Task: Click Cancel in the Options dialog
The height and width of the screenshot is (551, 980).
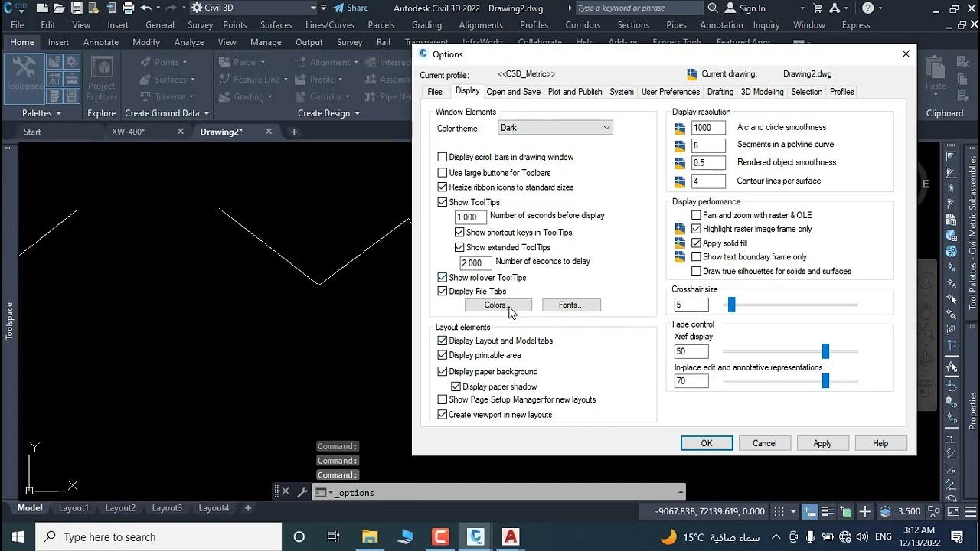Action: [764, 443]
